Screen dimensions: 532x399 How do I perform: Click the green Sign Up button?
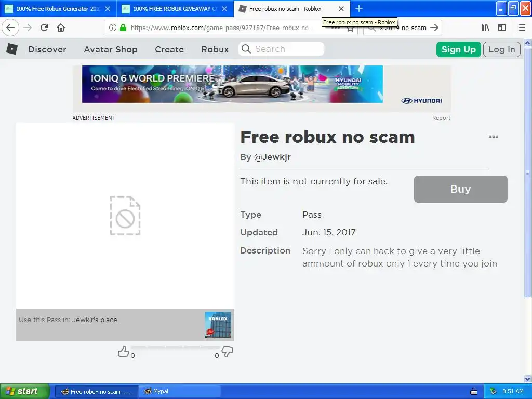click(458, 49)
